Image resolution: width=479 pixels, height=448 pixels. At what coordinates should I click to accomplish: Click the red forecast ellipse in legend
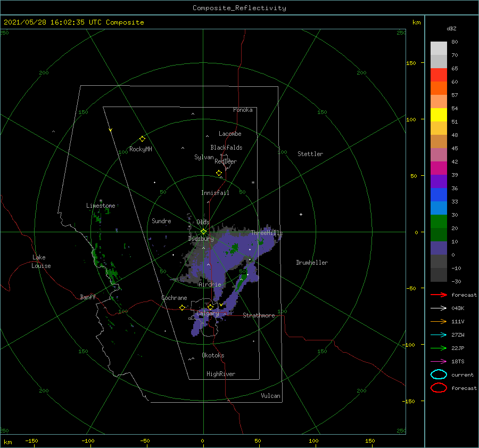439,388
